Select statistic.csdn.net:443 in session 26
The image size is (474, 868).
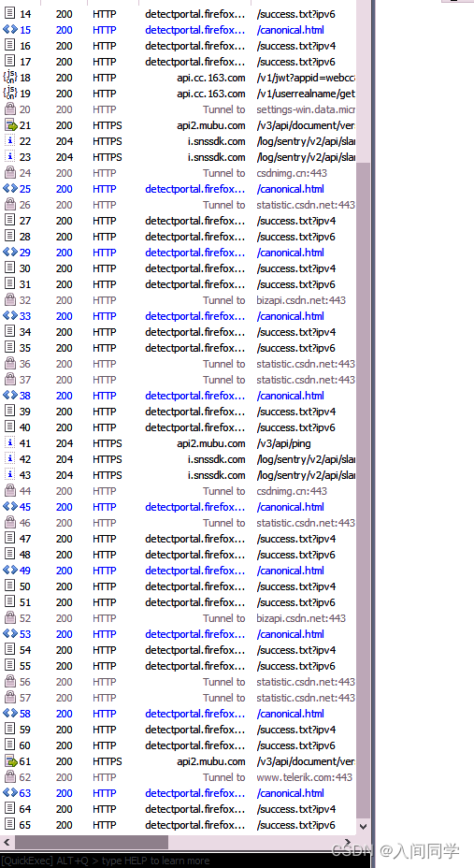tap(306, 205)
